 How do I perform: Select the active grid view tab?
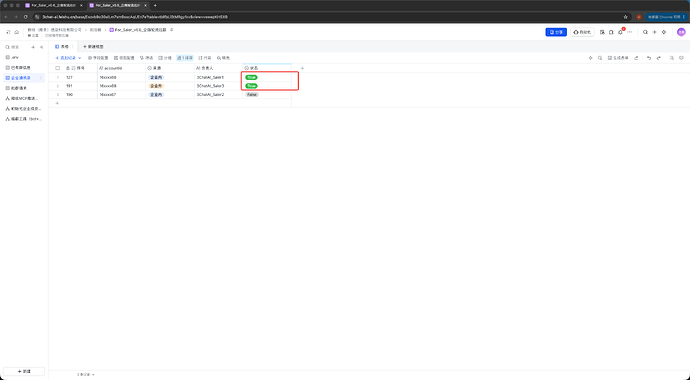[62, 47]
